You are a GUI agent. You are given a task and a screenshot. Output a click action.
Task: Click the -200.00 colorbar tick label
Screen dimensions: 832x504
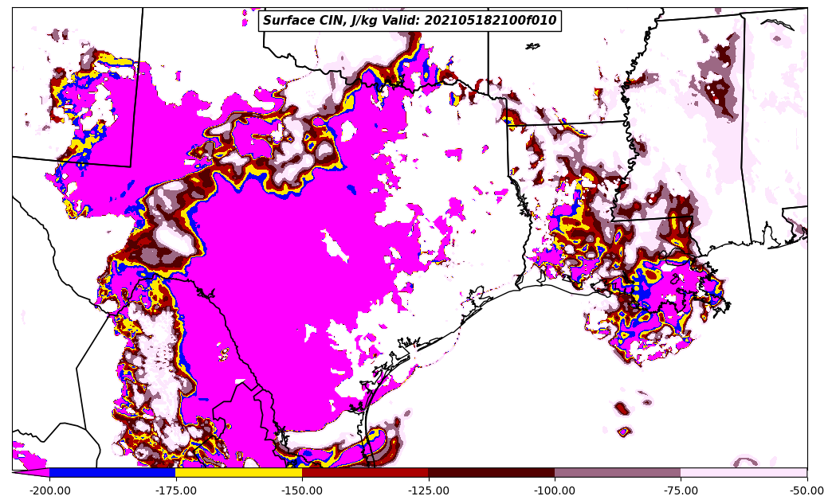coord(49,490)
